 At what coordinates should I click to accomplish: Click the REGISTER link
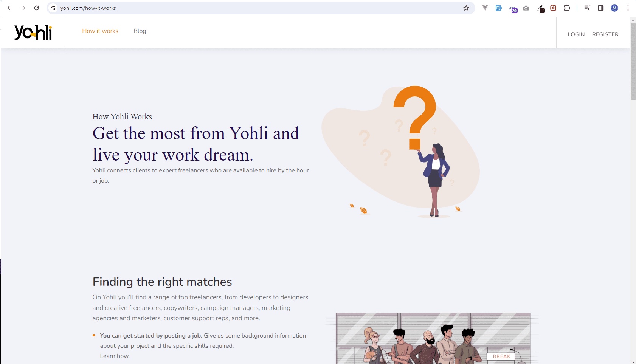click(605, 34)
